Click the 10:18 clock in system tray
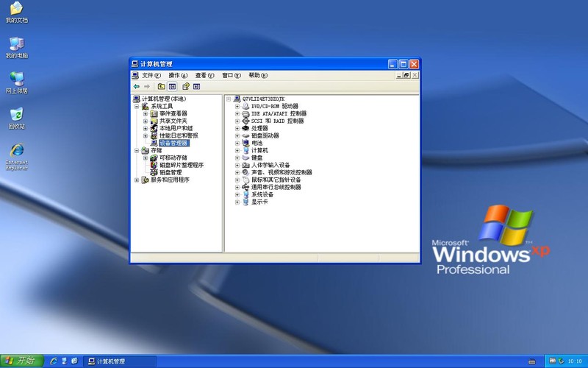588x368 pixels. (x=575, y=361)
